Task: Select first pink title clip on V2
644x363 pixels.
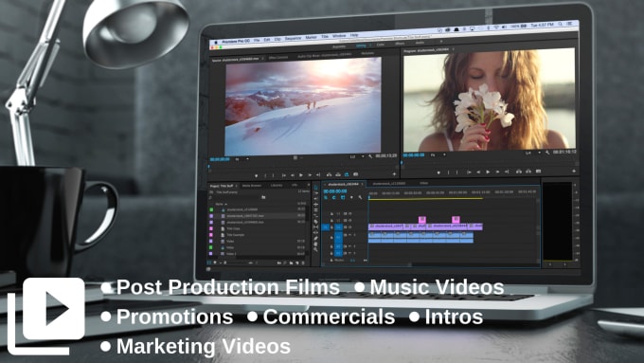Action: [421, 220]
